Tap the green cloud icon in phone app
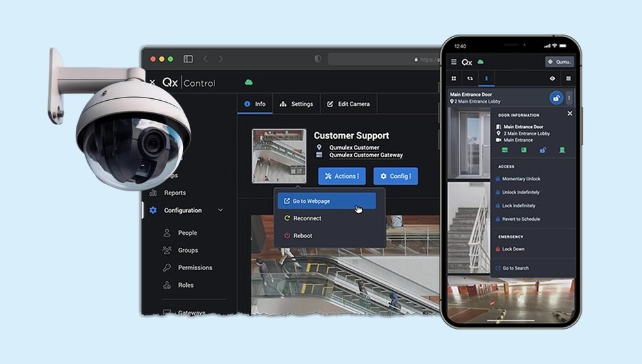Screen dimensions: 642x364 481,62
